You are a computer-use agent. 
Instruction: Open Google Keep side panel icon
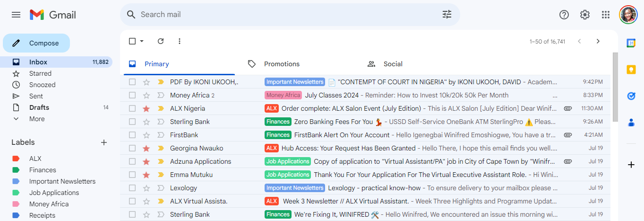(x=631, y=70)
